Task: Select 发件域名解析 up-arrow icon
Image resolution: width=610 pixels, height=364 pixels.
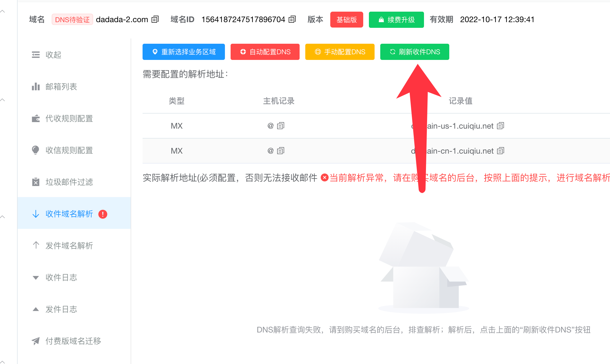Action: click(x=36, y=245)
